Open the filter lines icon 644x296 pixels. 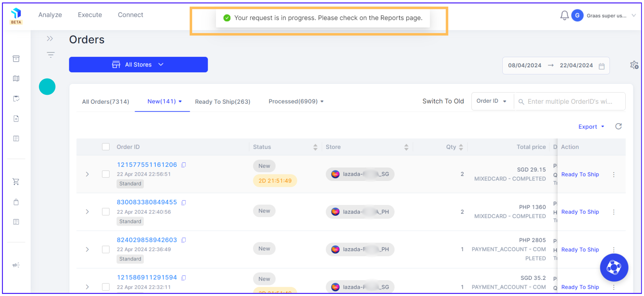coord(51,54)
